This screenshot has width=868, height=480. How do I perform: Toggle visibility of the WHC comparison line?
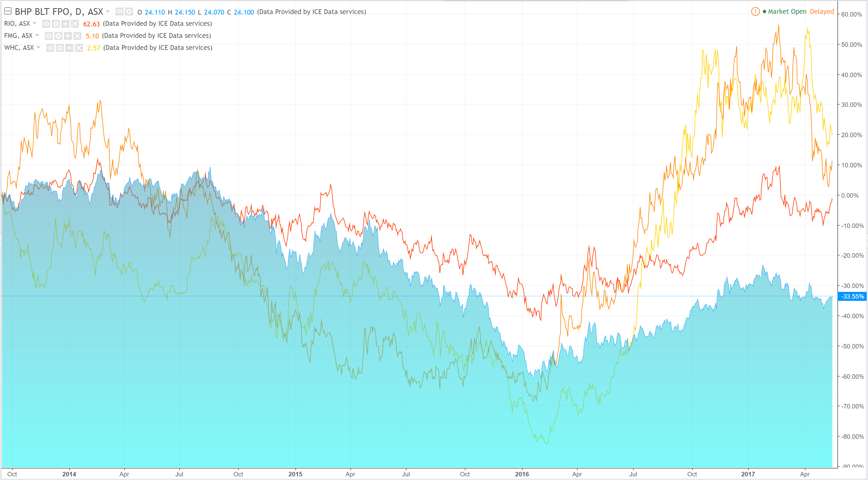(x=50, y=48)
